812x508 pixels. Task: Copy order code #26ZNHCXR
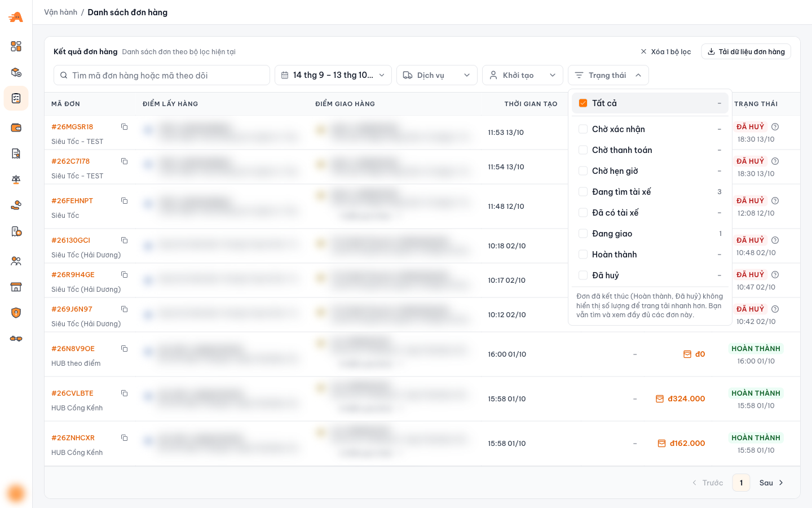pos(124,438)
